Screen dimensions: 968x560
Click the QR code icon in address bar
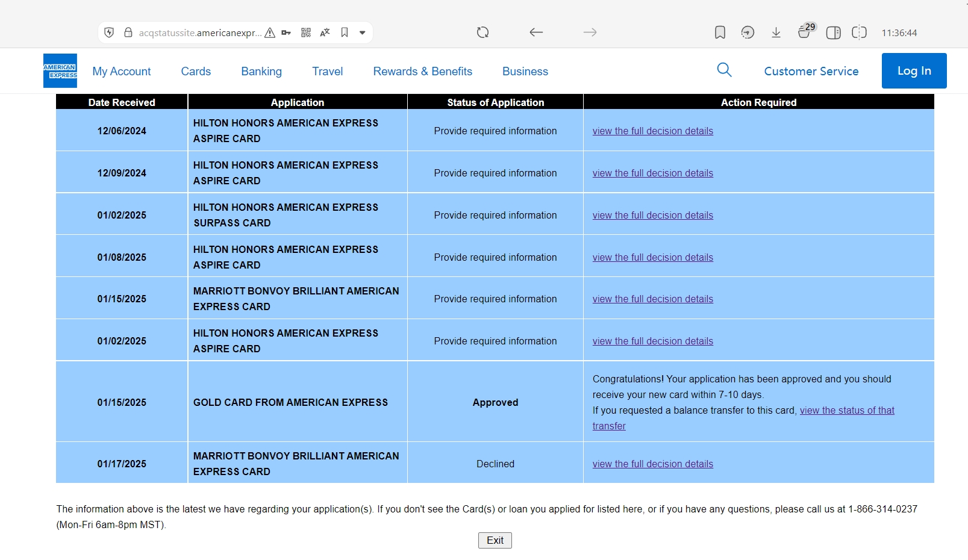coord(306,33)
